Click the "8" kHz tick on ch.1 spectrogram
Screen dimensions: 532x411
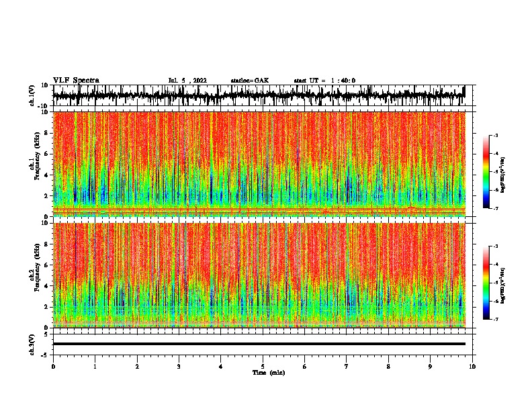[x=47, y=133]
